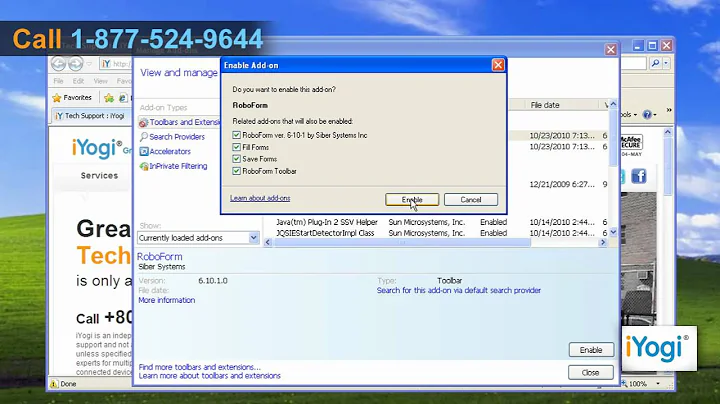Click Search for this add-on via default provider
This screenshot has height=404, width=720.
[459, 291]
